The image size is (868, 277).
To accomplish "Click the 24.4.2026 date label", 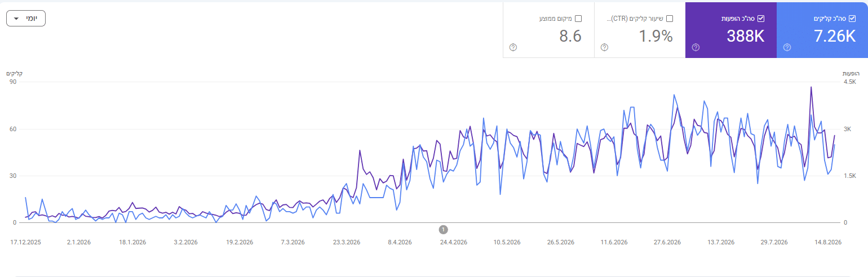I will [454, 242].
